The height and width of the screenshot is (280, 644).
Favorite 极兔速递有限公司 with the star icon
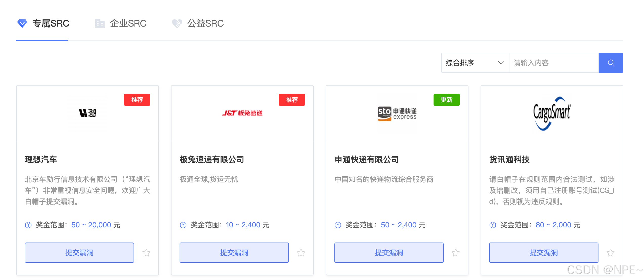click(301, 253)
